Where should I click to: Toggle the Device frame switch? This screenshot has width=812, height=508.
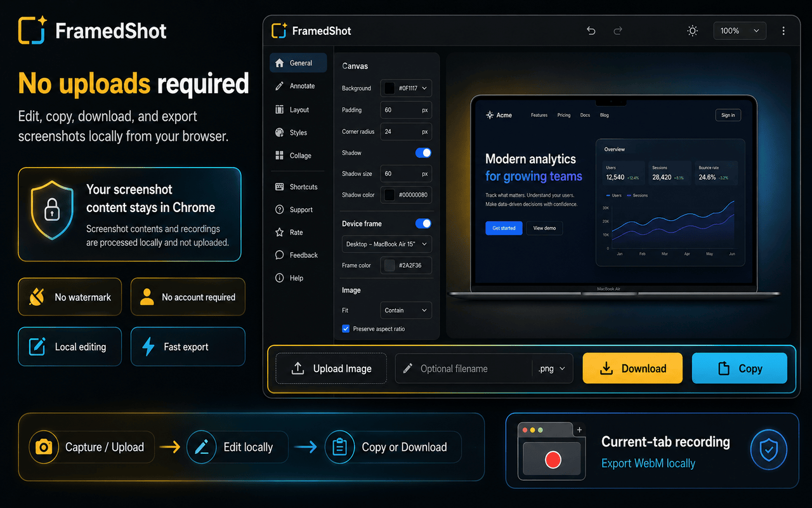pyautogui.click(x=423, y=224)
